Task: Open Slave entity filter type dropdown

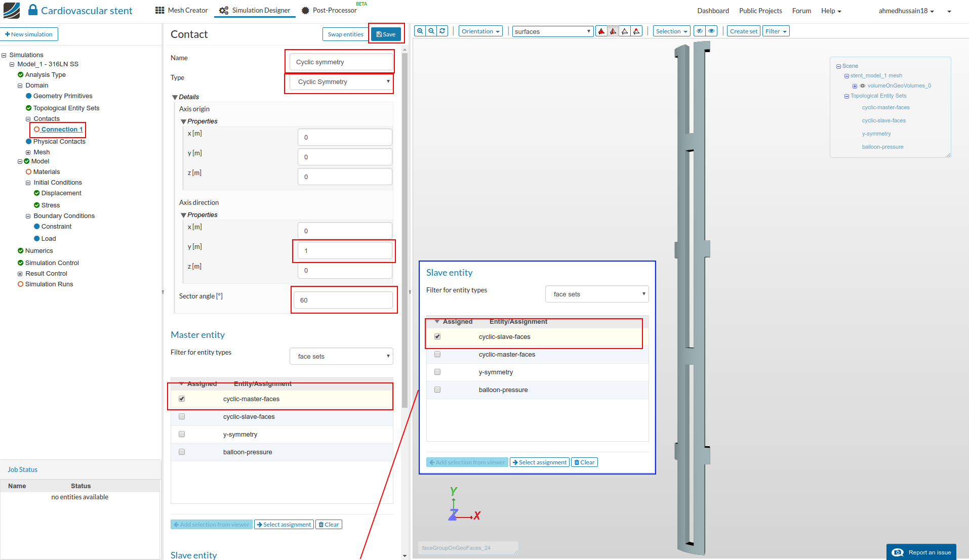Action: point(597,294)
